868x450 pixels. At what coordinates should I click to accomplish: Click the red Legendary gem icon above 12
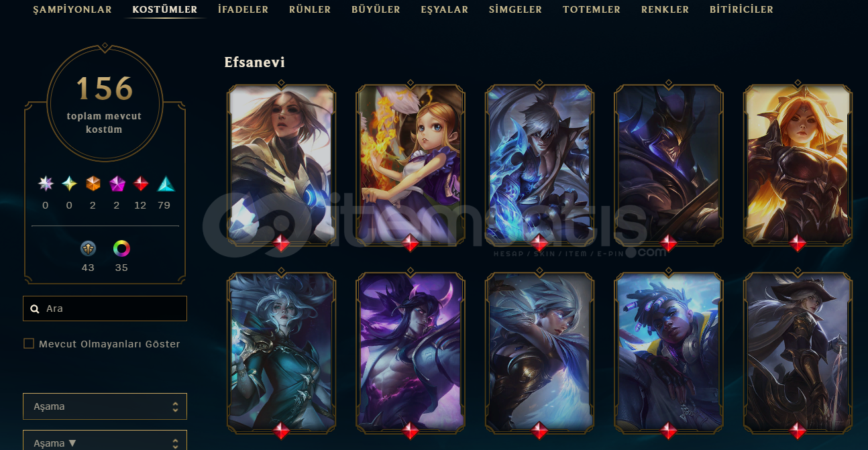tap(140, 183)
